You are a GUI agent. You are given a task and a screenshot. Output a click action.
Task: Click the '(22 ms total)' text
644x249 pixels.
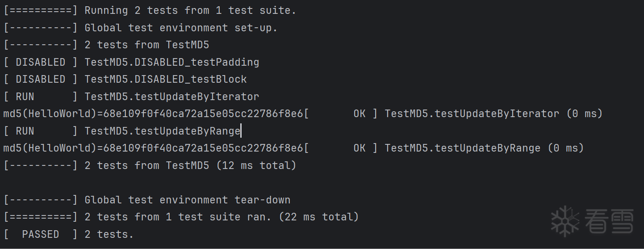click(318, 217)
